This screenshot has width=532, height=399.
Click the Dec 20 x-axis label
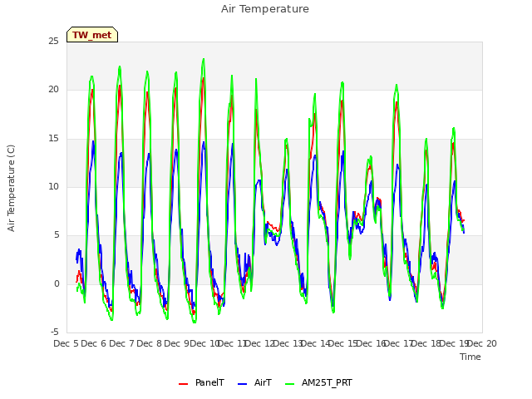click(482, 343)
